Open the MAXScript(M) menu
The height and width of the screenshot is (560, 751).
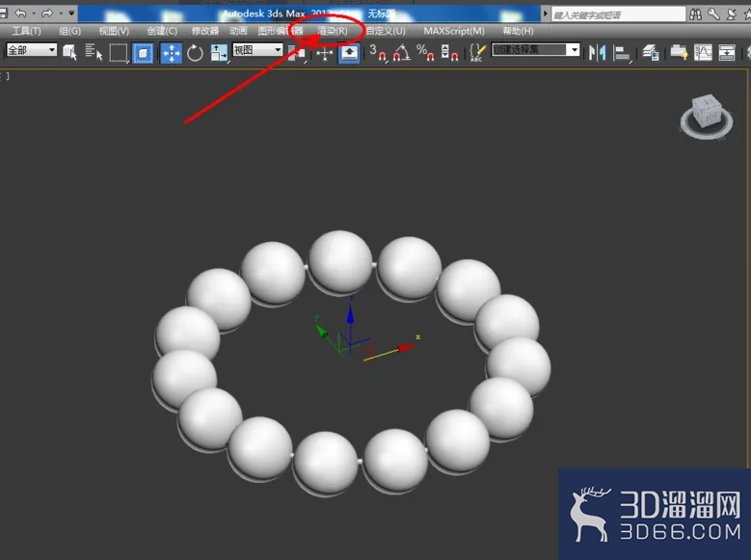[x=454, y=31]
